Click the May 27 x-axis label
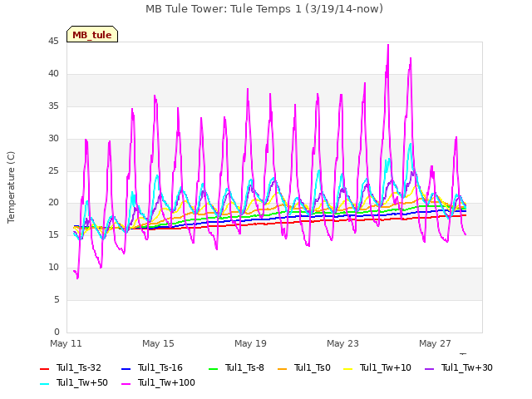532x399 pixels. pyautogui.click(x=435, y=343)
